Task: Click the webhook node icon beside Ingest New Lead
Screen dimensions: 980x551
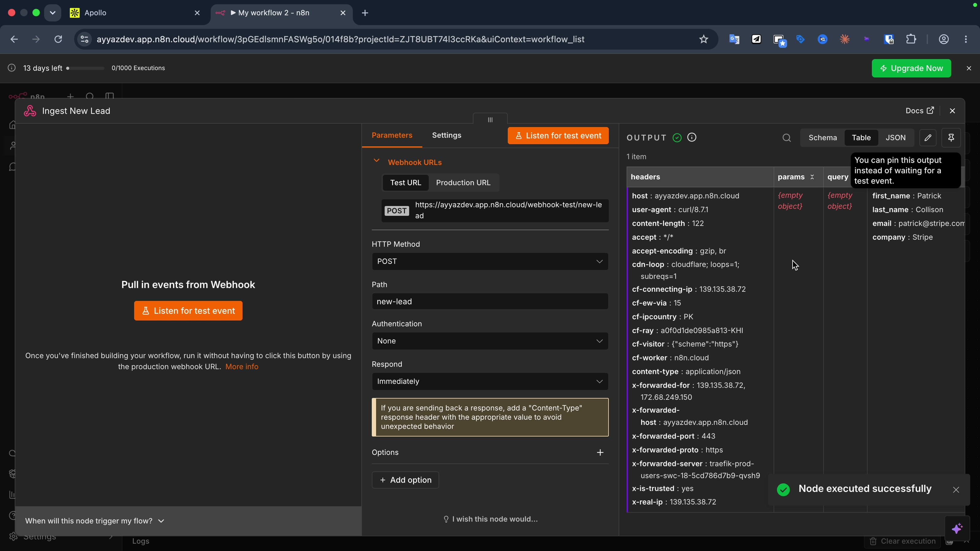Action: [x=30, y=111]
